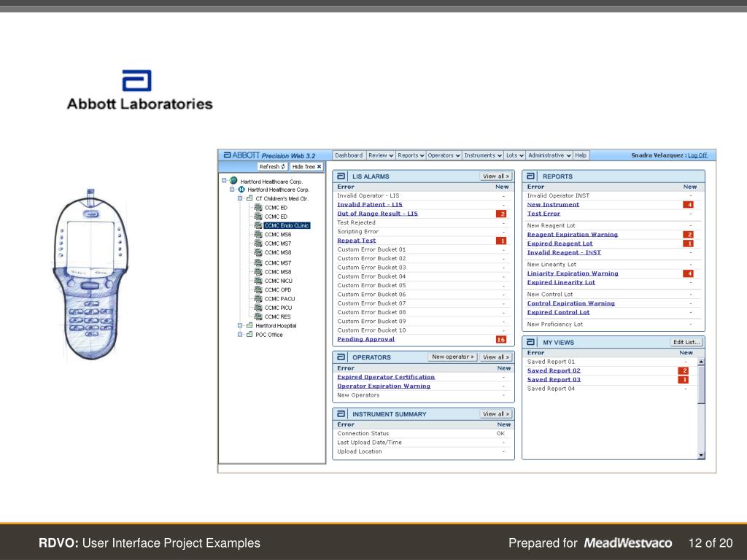Open the Test Error link
This screenshot has height=560, width=747.
point(543,214)
